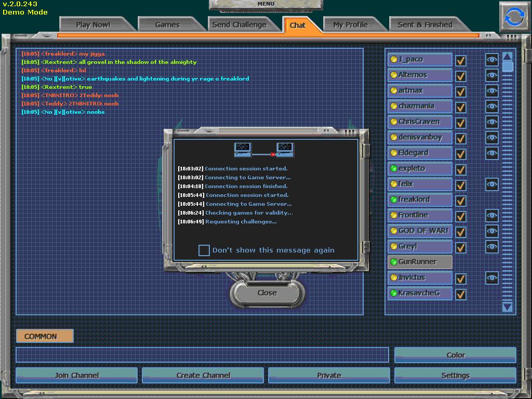Screen dimensions: 532x399
Task: Click the eye icon beside Alternos
Action: [492, 75]
